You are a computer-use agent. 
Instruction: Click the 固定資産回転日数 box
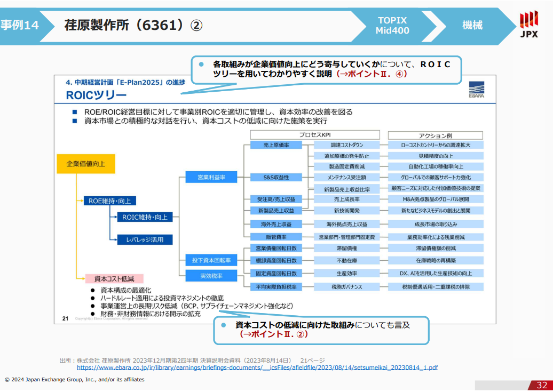276,273
